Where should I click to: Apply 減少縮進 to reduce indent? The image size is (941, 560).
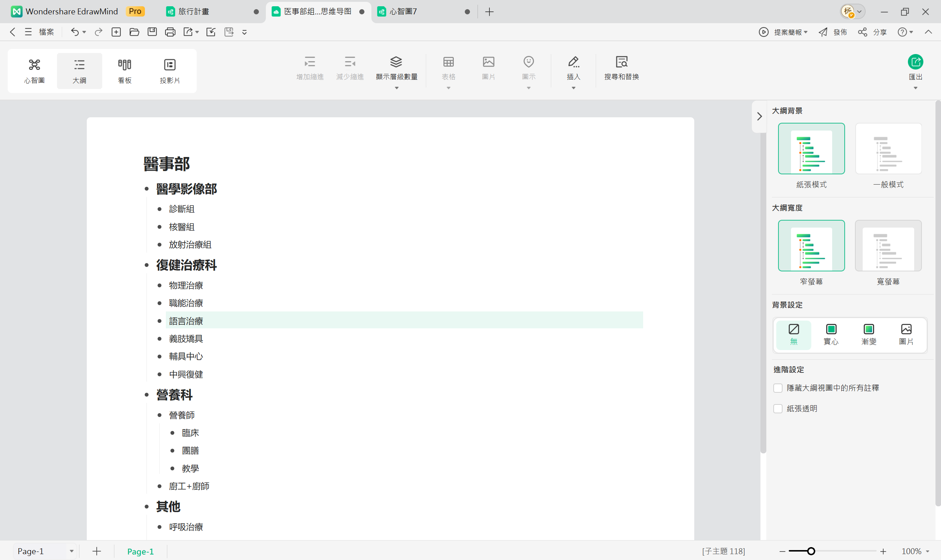(x=350, y=68)
